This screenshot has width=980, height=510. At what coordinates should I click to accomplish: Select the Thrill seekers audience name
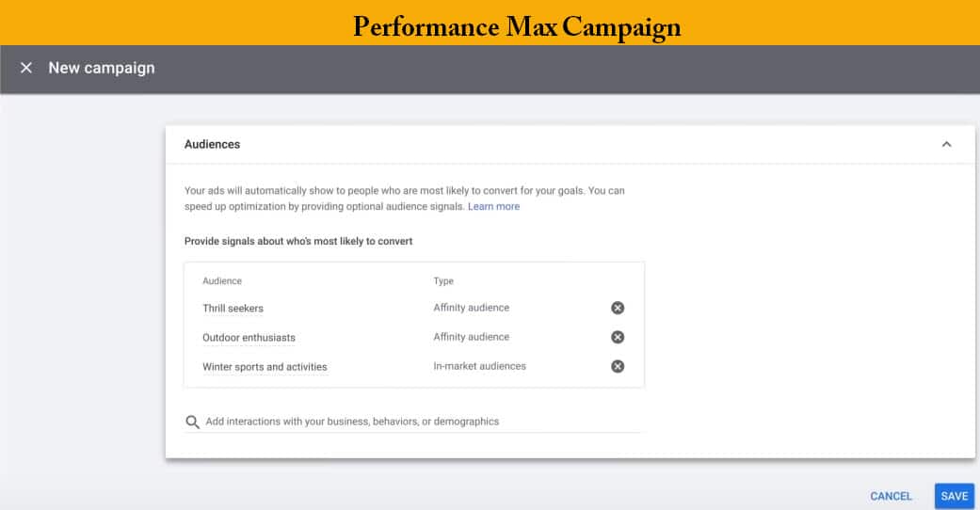click(x=233, y=308)
